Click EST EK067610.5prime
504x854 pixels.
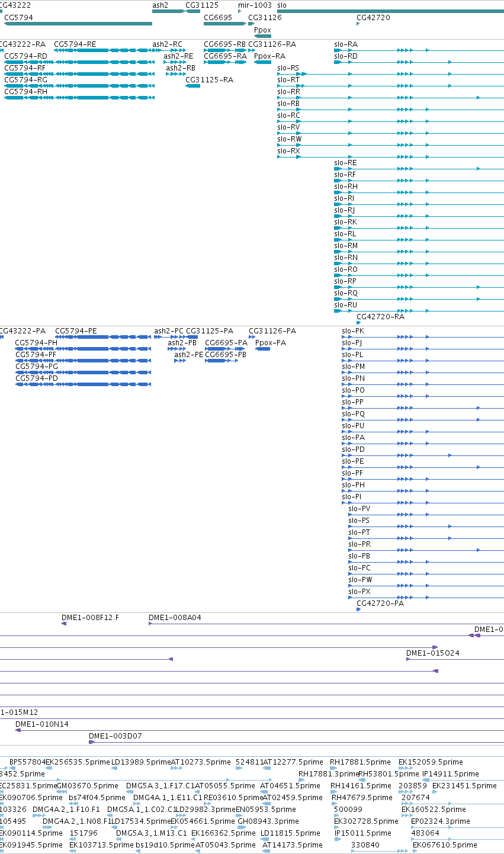pos(445,845)
